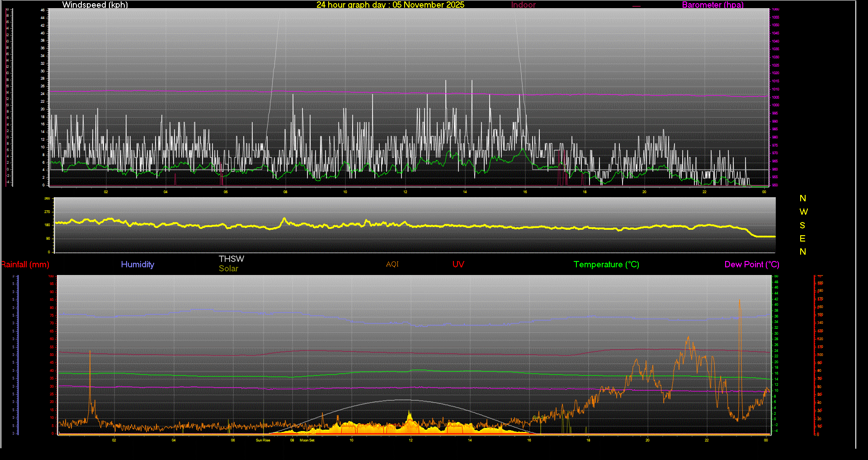Image resolution: width=868 pixels, height=460 pixels.
Task: Select the Rainfall (mm) legend label
Action: tap(25, 265)
